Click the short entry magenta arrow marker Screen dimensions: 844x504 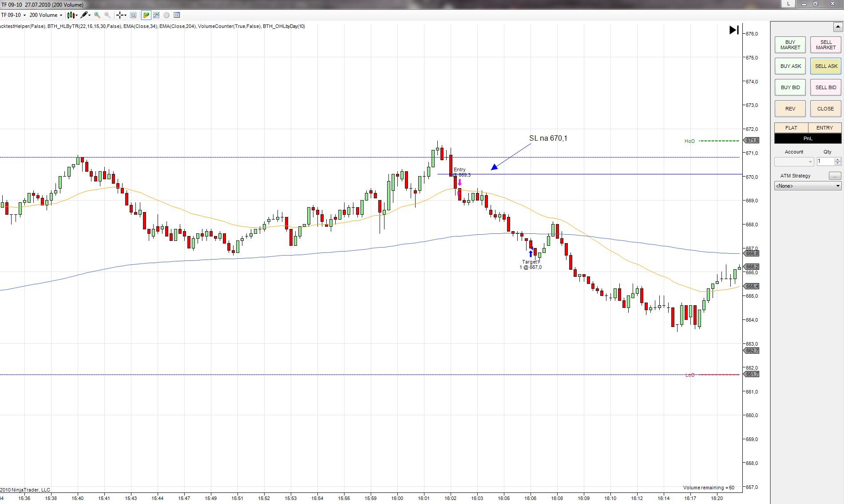460,182
